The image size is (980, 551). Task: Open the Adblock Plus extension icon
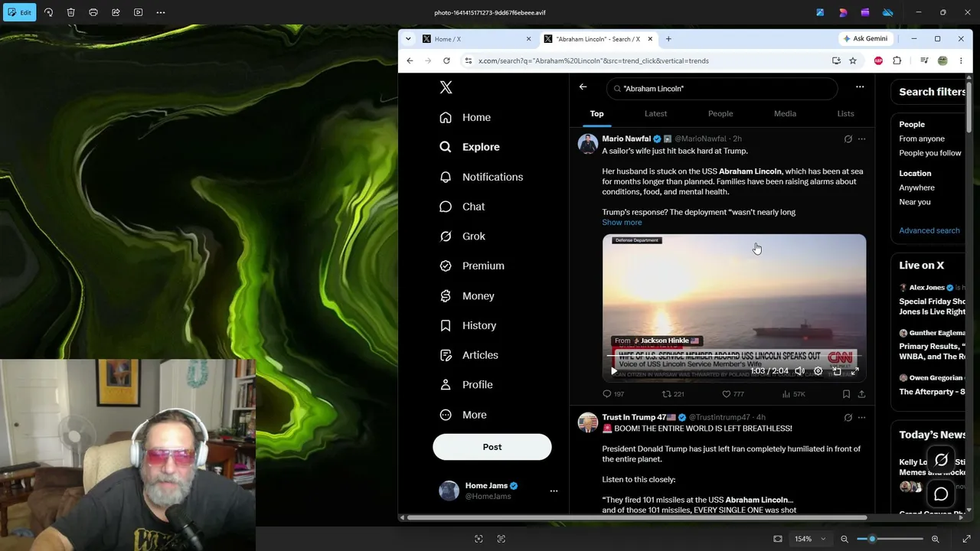[x=878, y=60]
